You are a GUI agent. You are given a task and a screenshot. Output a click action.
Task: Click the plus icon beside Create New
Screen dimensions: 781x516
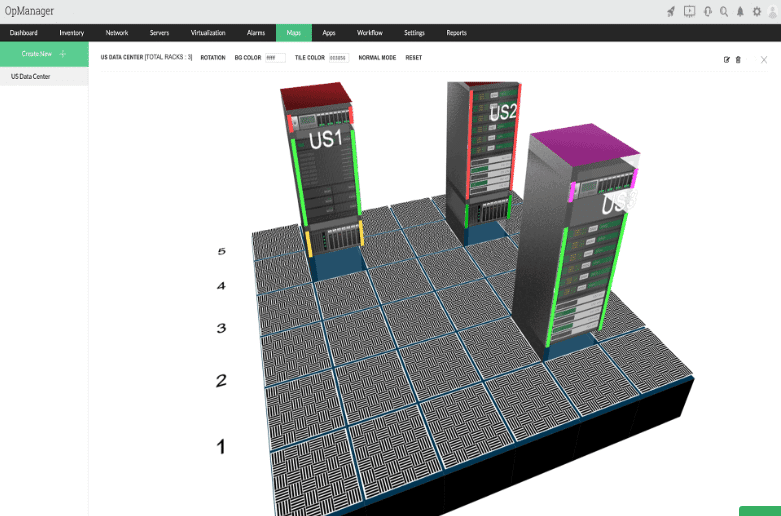pyautogui.click(x=63, y=54)
